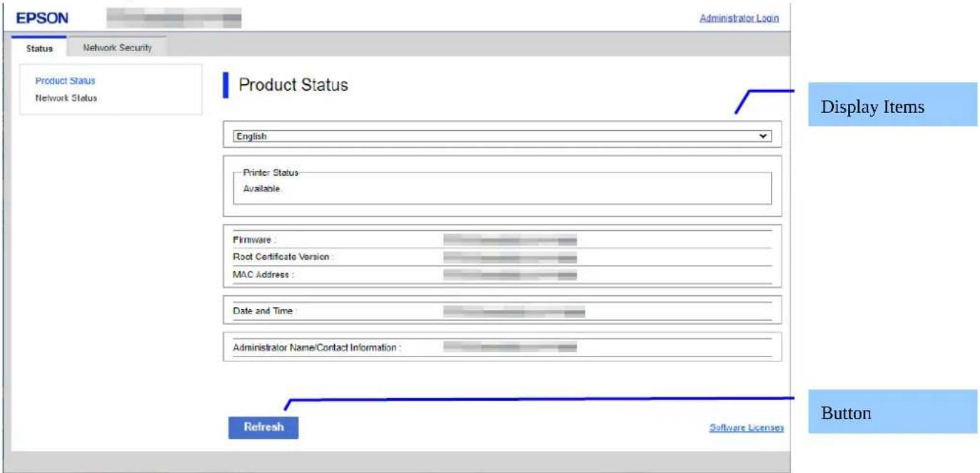Click the Date and Time label

pyautogui.click(x=264, y=312)
